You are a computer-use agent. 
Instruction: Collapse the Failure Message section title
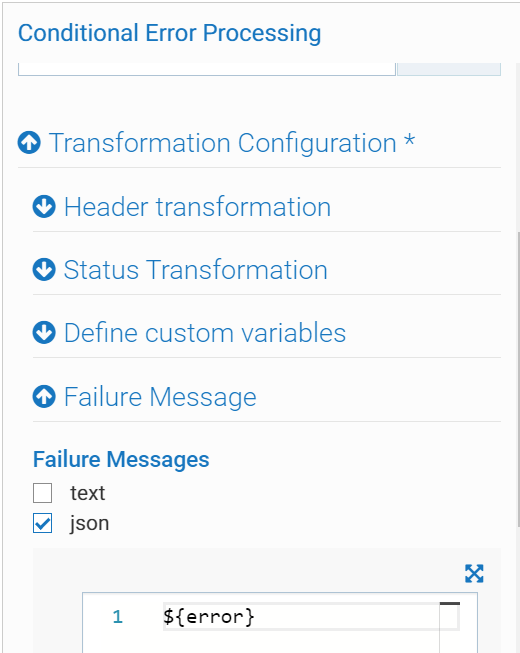[x=160, y=396]
